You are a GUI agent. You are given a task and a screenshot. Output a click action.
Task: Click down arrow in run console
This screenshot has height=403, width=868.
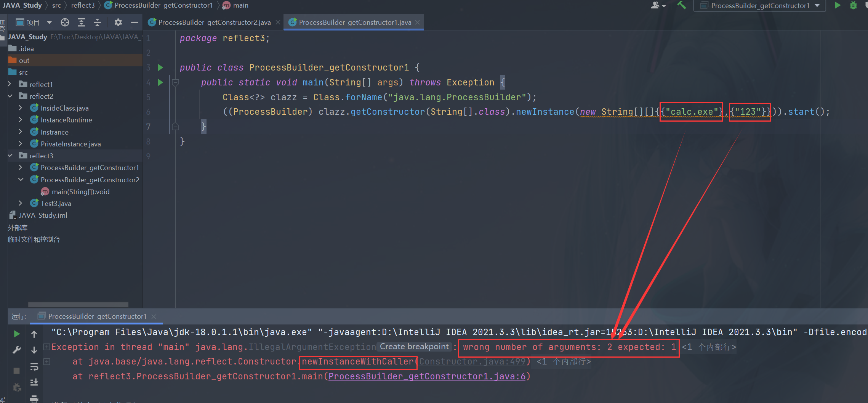tap(34, 350)
